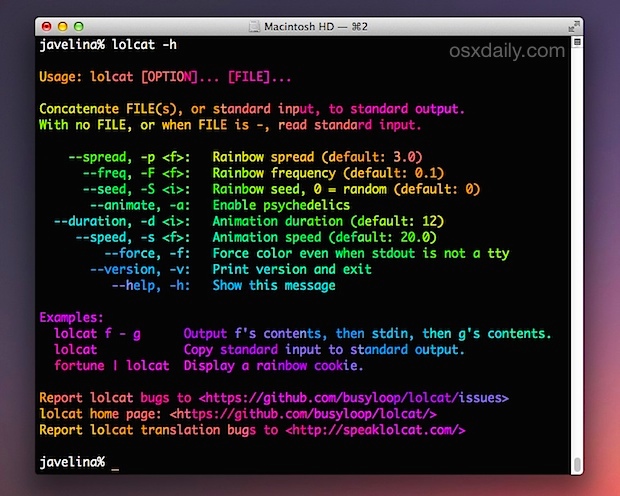This screenshot has height=496, width=620.
Task: Click the scrollbar thumb at bottom right
Action: pyautogui.click(x=577, y=464)
